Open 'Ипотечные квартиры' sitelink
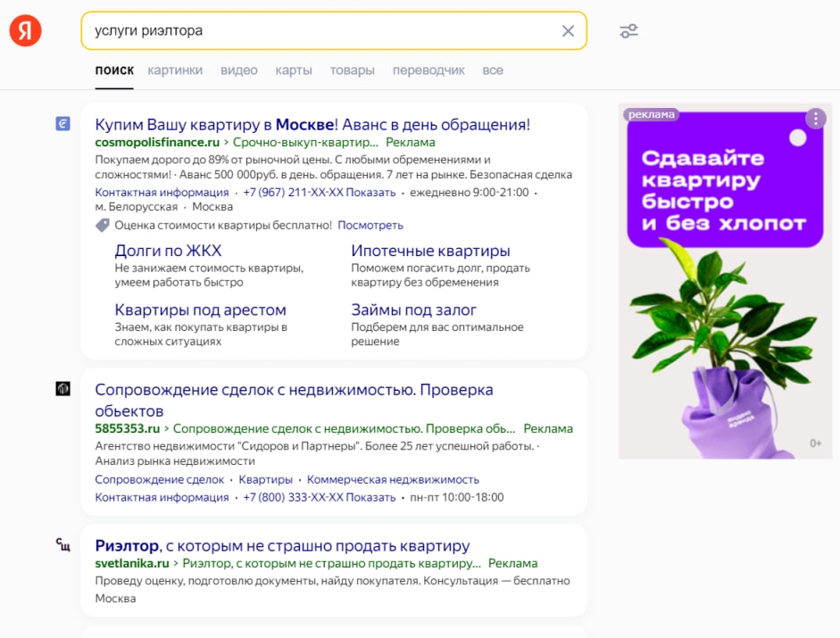Image resolution: width=840 pixels, height=638 pixels. (430, 251)
